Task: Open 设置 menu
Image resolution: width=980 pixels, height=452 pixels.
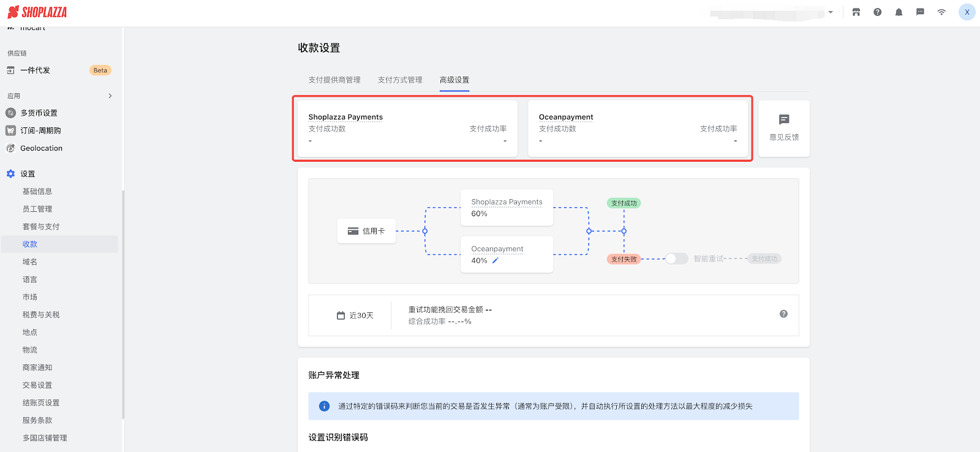Action: (x=28, y=174)
